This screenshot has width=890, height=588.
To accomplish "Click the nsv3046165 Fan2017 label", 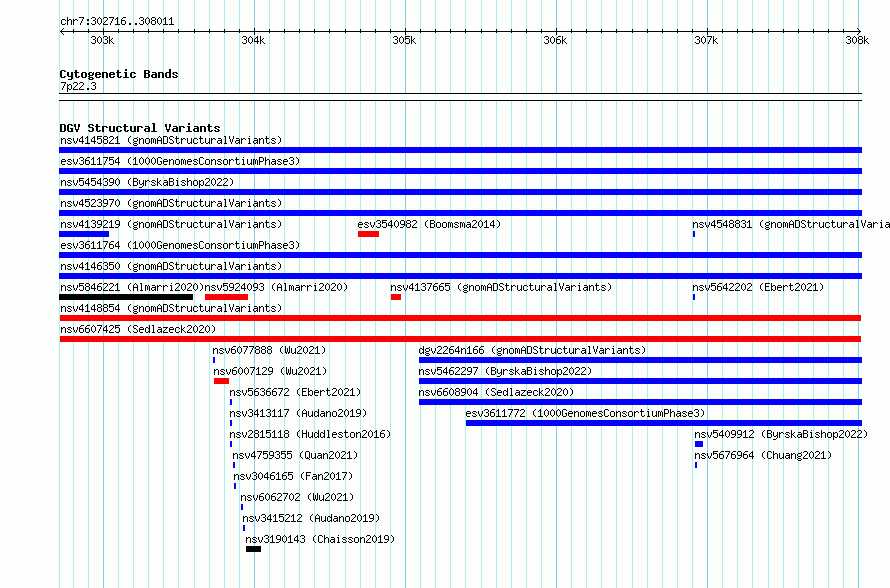I will 293,476.
